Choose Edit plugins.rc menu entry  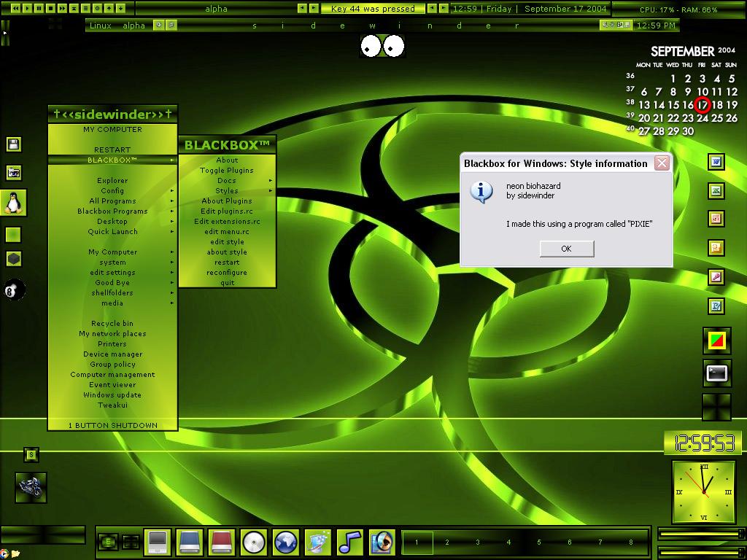(227, 211)
